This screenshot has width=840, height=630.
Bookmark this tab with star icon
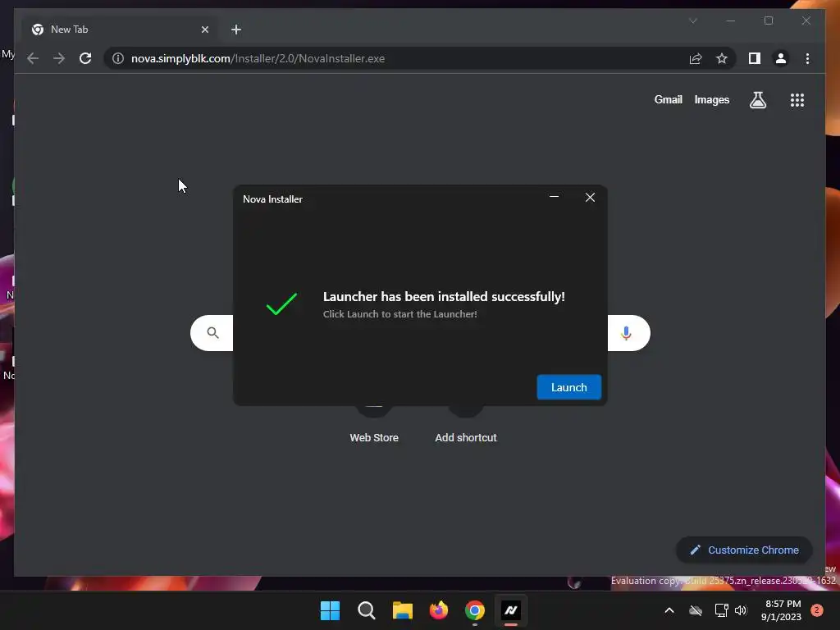tap(722, 58)
